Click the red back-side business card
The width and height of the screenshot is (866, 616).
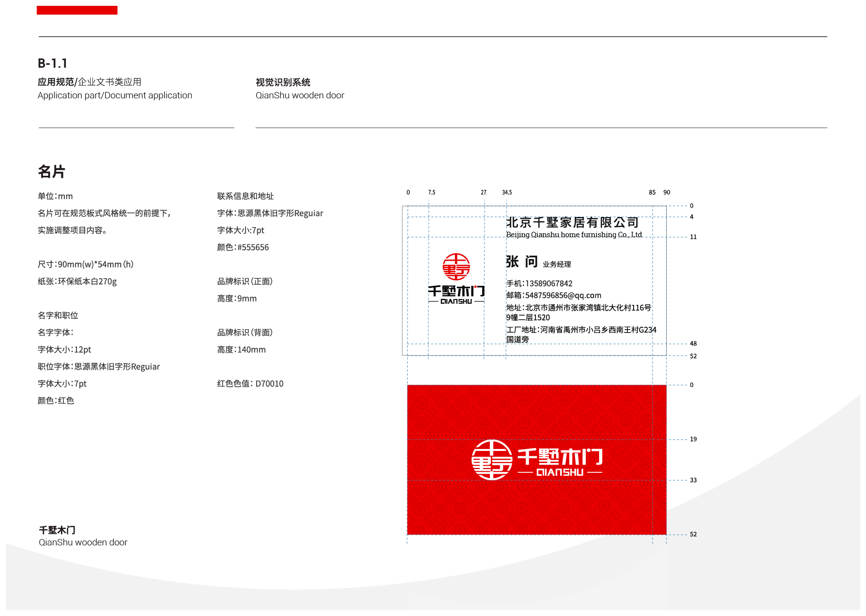(x=536, y=460)
